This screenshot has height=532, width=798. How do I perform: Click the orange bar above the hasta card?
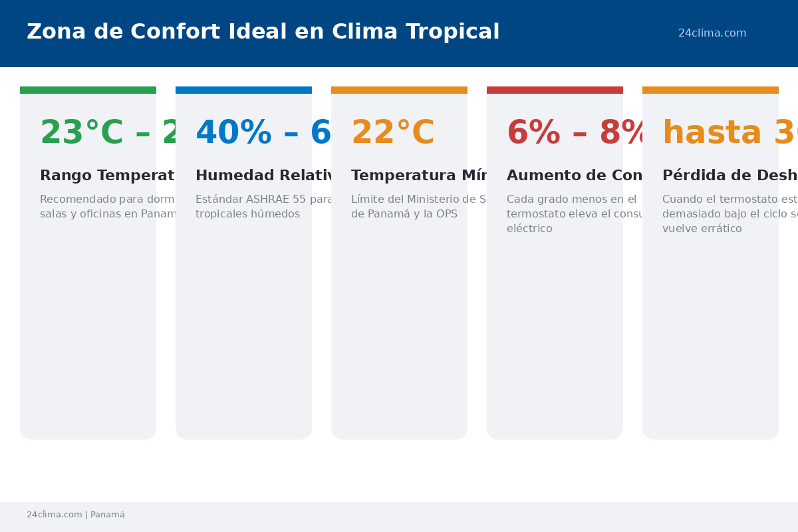710,90
